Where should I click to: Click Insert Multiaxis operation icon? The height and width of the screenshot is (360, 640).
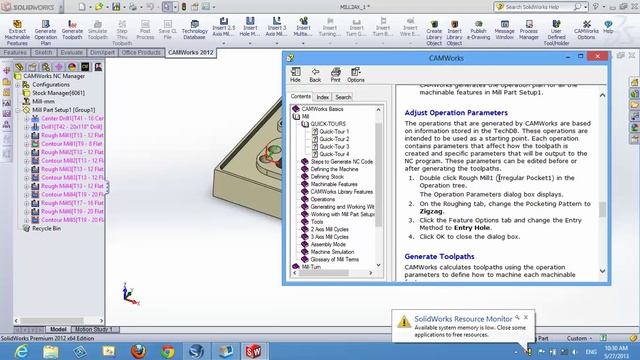(x=303, y=27)
